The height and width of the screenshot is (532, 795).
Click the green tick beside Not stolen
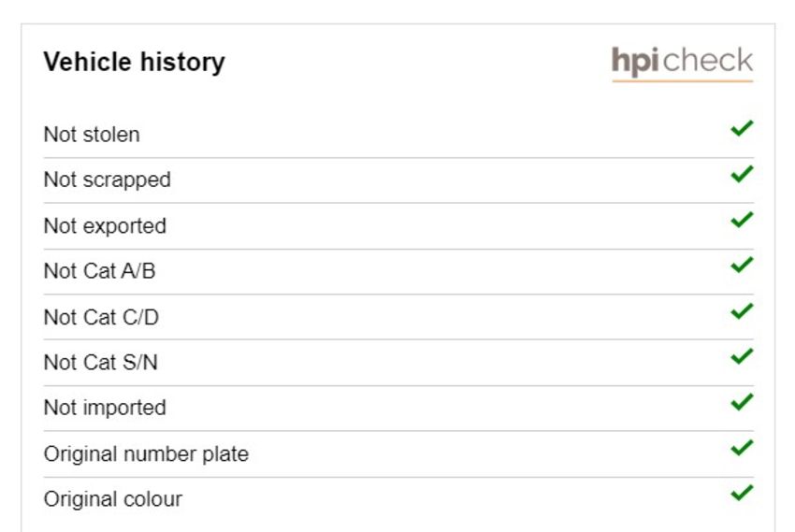click(742, 128)
